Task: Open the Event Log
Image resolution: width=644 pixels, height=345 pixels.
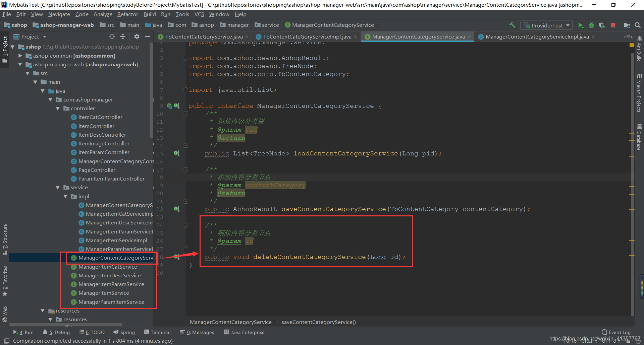Action: 616,332
